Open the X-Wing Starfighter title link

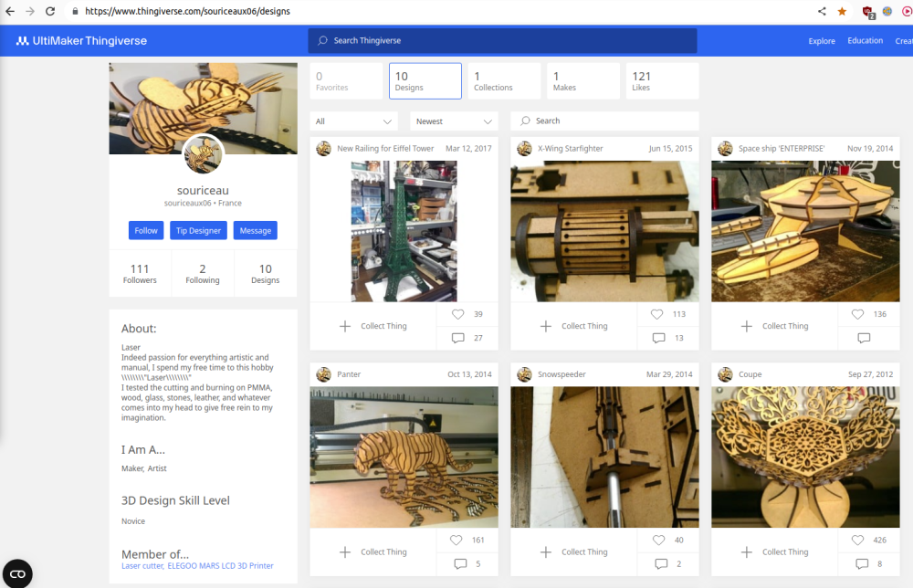coord(570,149)
